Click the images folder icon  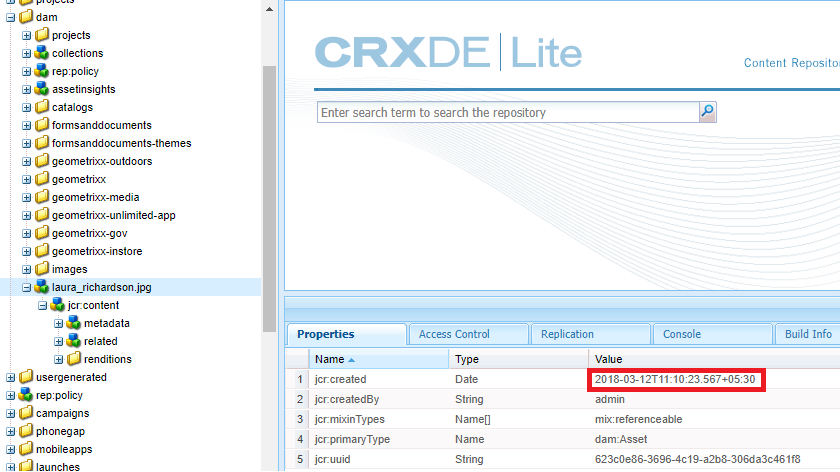coord(42,269)
